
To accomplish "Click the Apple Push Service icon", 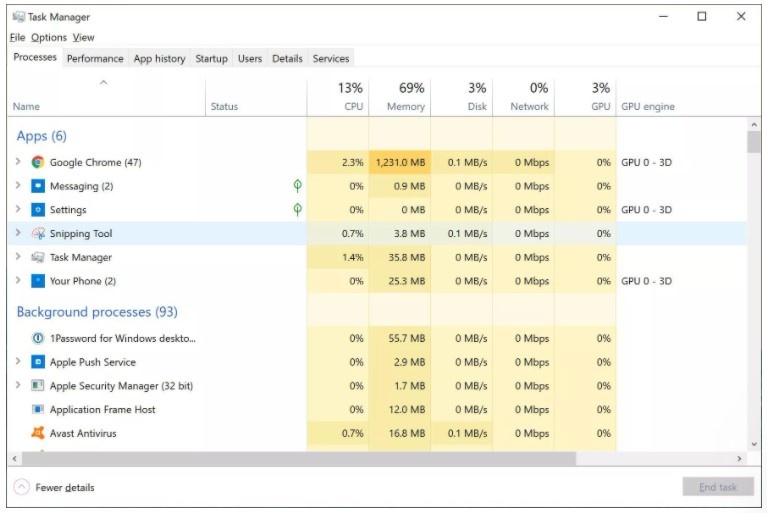I will [x=38, y=362].
